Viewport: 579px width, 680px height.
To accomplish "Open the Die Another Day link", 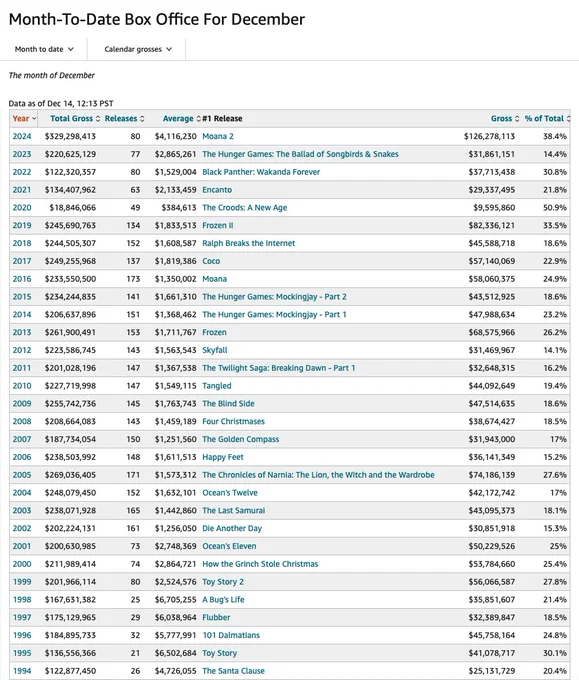I will [232, 528].
